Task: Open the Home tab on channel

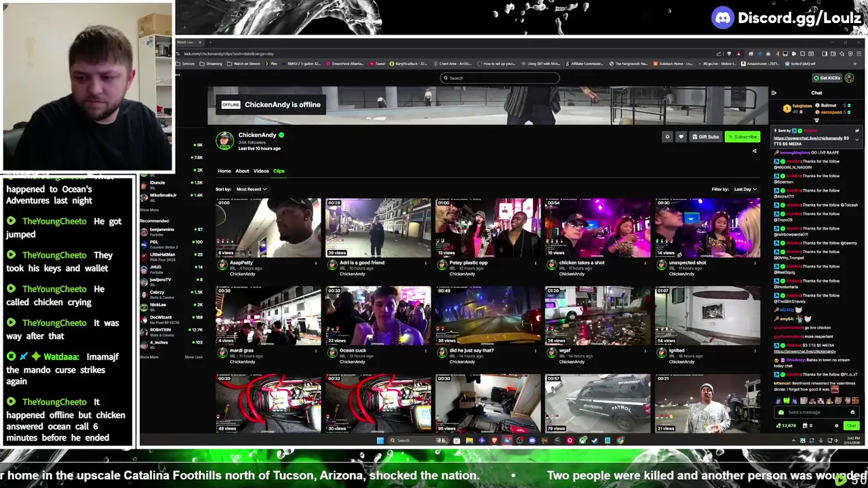Action: click(x=224, y=171)
